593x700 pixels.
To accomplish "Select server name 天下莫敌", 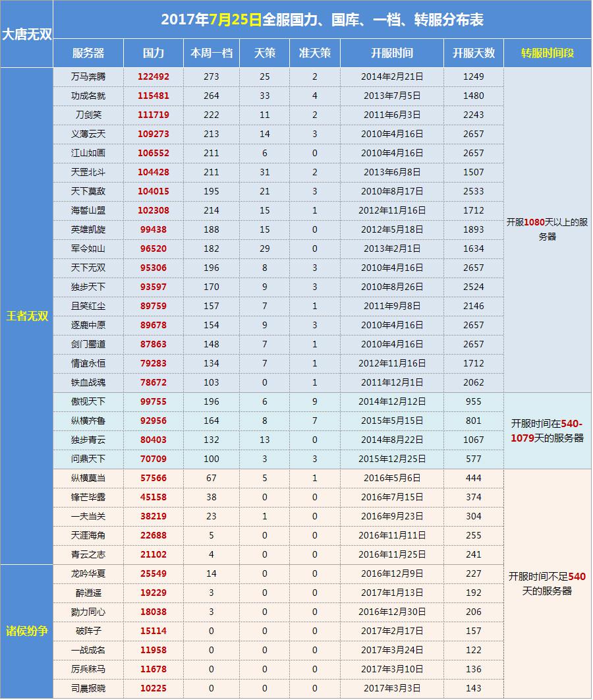I will 88,192.
